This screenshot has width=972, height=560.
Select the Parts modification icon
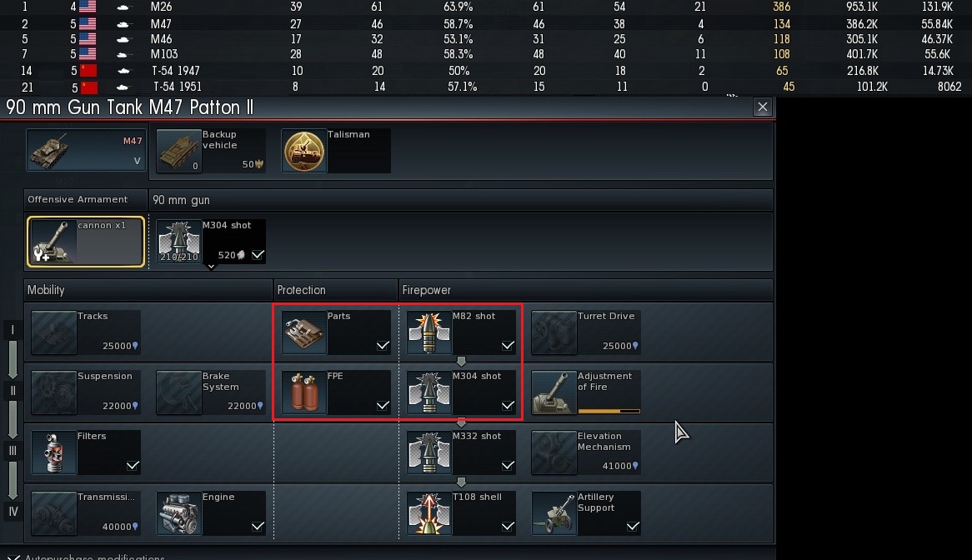[303, 332]
